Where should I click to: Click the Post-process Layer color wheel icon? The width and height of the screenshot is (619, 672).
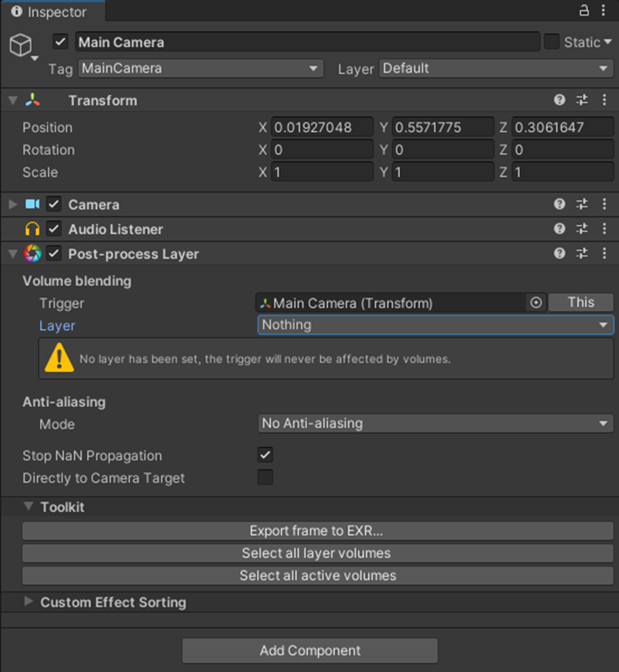32,253
